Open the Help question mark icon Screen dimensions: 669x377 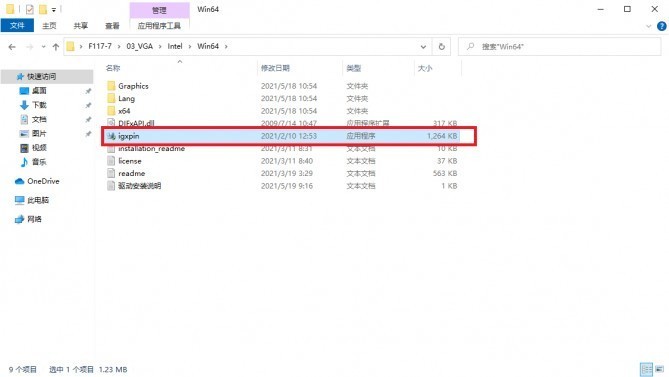point(661,26)
